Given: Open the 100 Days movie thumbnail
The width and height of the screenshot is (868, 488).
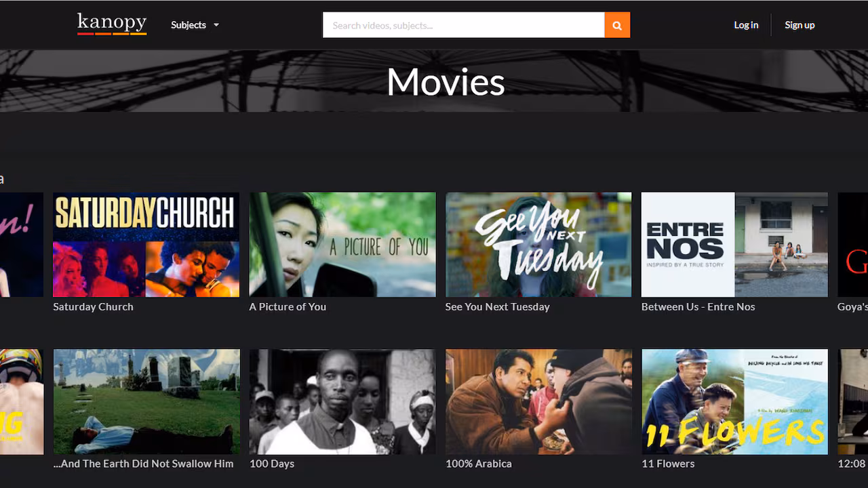Looking at the screenshot, I should click(x=342, y=402).
